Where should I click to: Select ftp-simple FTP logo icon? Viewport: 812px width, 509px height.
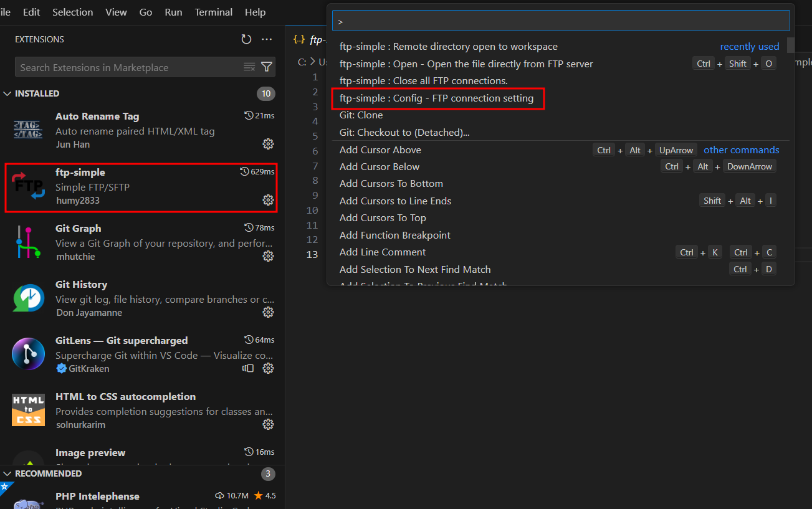[28, 186]
